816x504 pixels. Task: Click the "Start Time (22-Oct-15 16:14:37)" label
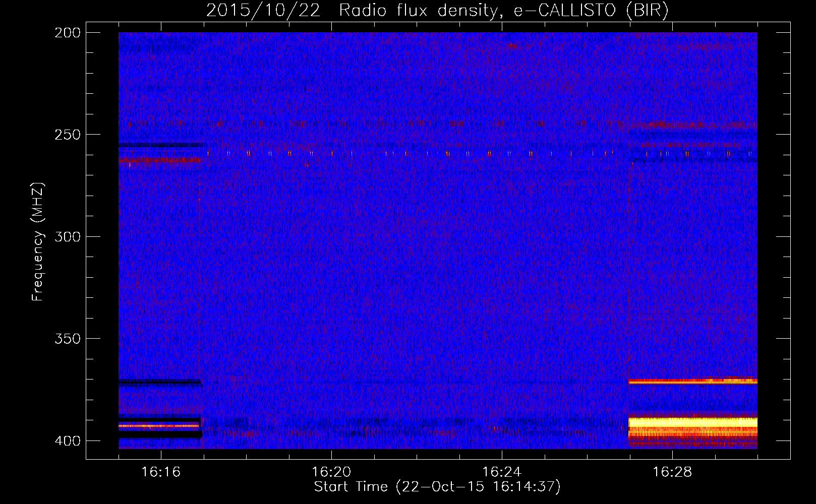tap(437, 487)
